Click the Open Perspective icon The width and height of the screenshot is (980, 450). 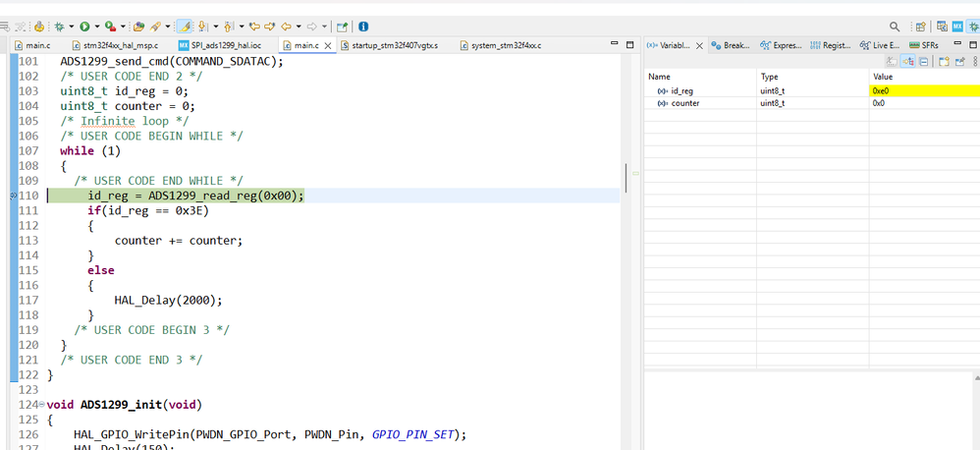(x=920, y=27)
